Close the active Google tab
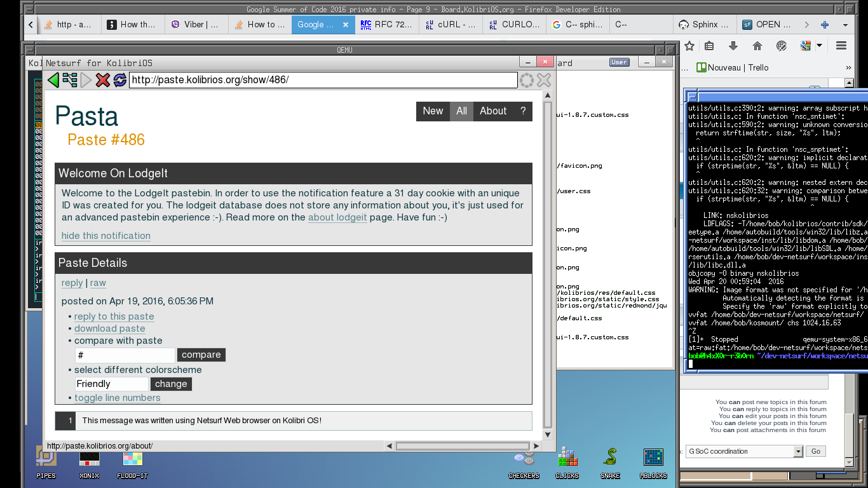The width and height of the screenshot is (868, 488). (346, 25)
